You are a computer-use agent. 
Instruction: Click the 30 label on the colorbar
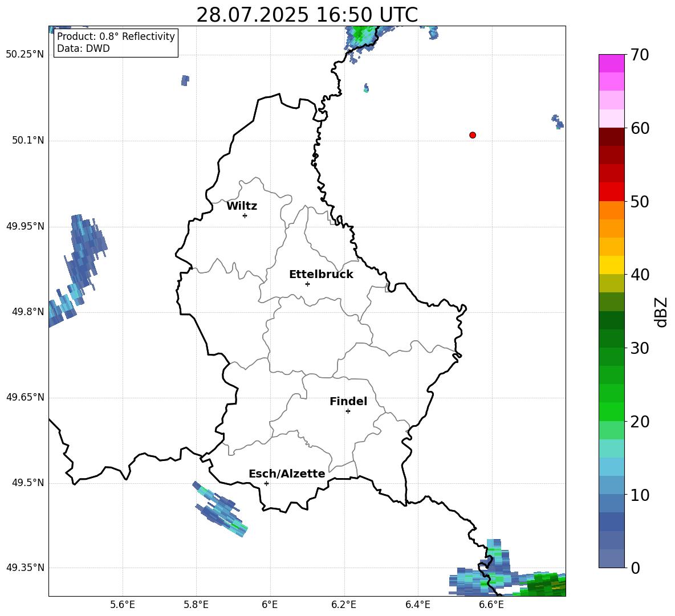(639, 348)
